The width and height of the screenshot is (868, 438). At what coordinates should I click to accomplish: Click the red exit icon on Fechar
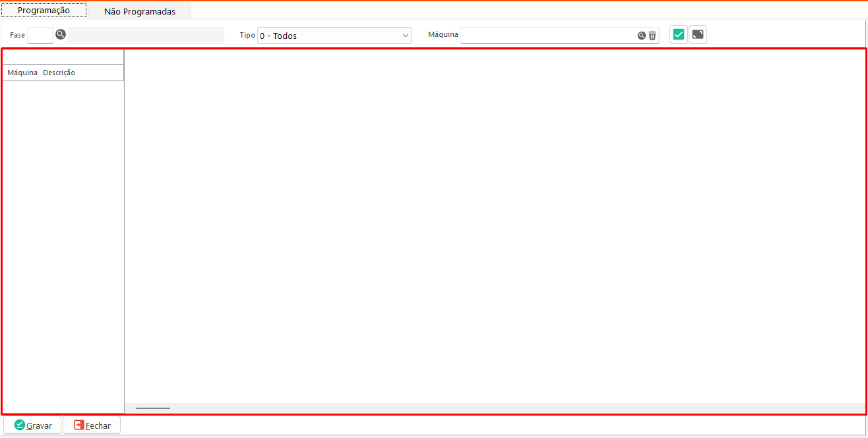pyautogui.click(x=79, y=425)
